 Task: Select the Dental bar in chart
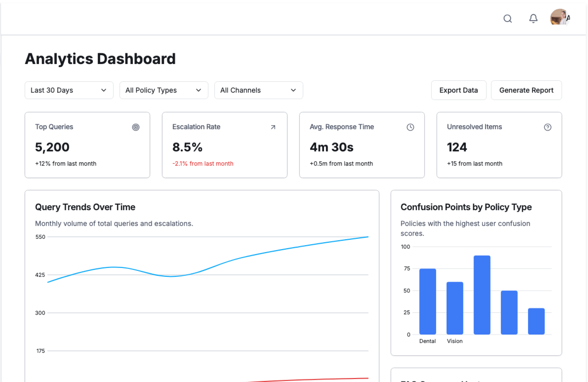428,301
